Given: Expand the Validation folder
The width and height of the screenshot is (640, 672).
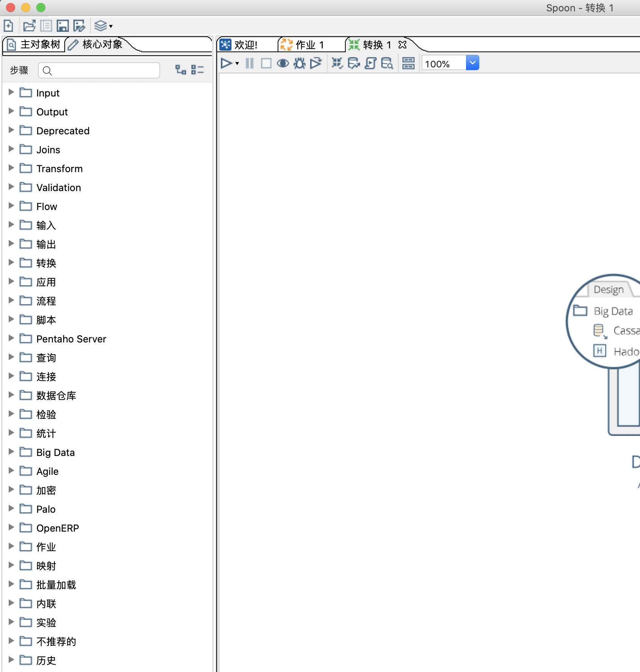Looking at the screenshot, I should click(11, 187).
